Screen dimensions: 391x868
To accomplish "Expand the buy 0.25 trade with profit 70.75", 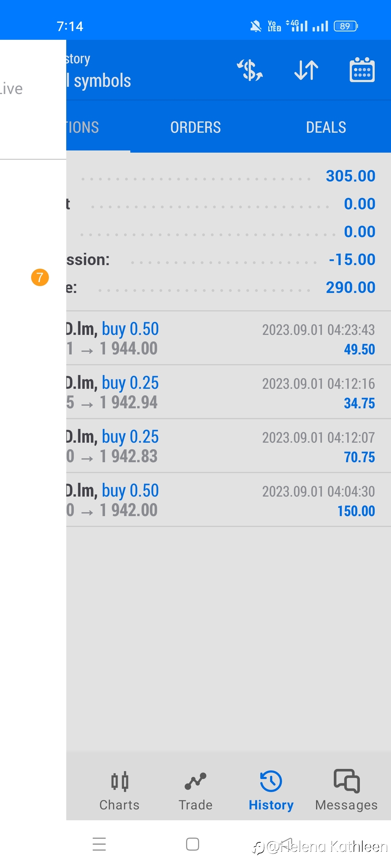I will pos(228,446).
